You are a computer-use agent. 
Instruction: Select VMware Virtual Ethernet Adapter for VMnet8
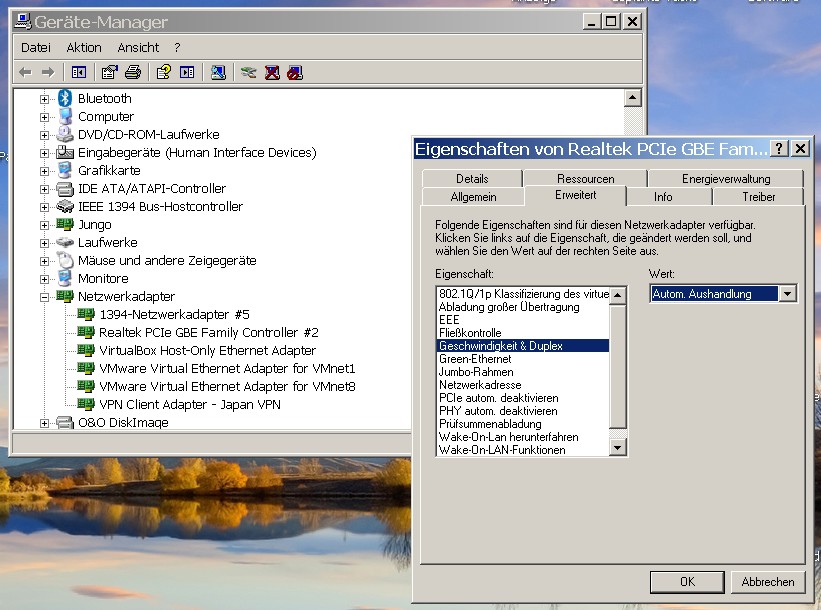(x=227, y=386)
